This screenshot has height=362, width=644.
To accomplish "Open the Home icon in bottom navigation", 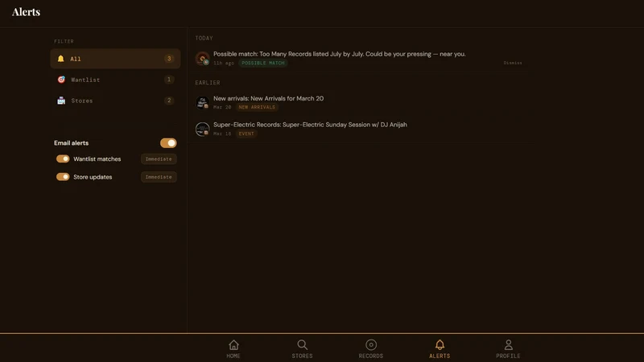I will (x=233, y=345).
